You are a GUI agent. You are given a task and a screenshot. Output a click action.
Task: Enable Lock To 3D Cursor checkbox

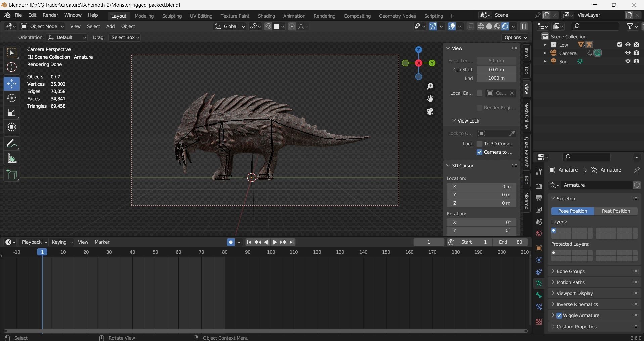tap(480, 144)
